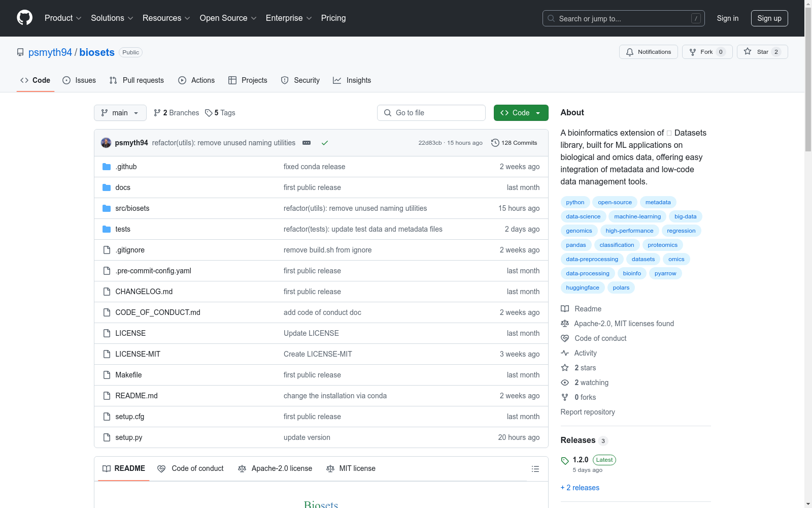Viewport: 812px width, 508px height.
Task: Click the python topic tag
Action: point(575,202)
